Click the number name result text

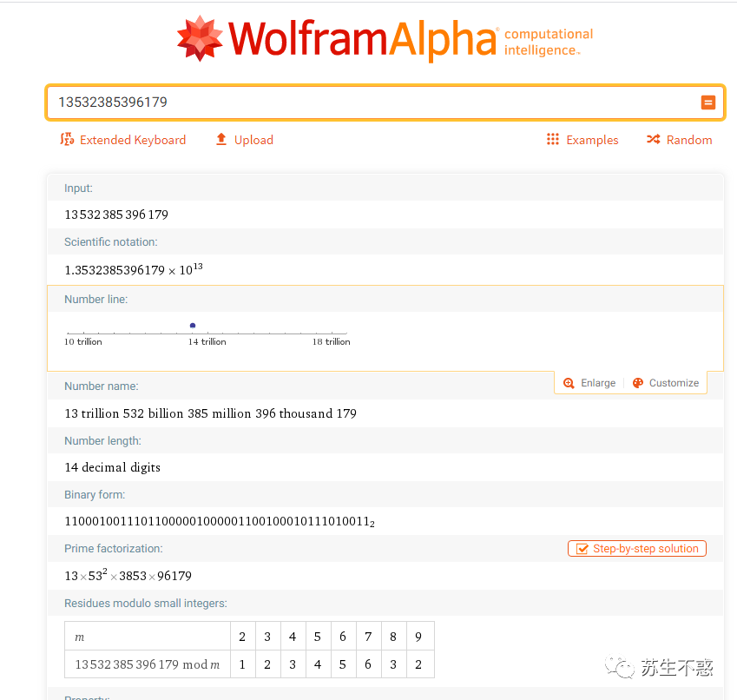(x=211, y=413)
